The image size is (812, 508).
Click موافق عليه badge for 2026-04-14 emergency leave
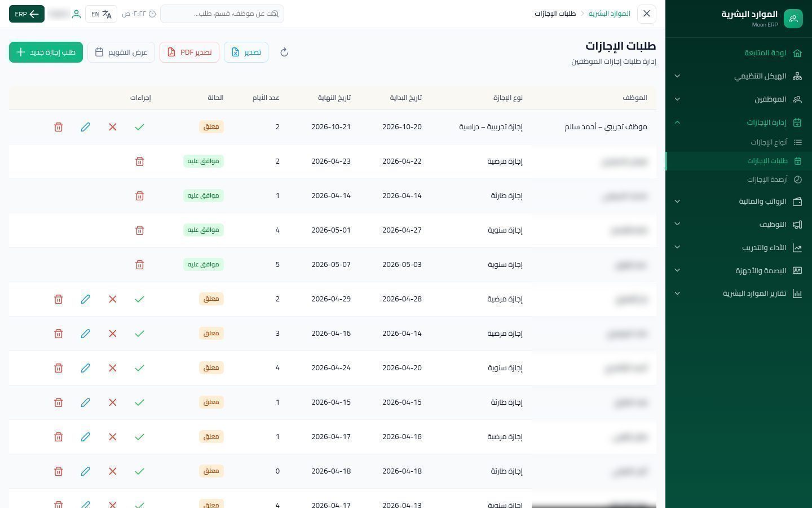tap(204, 196)
